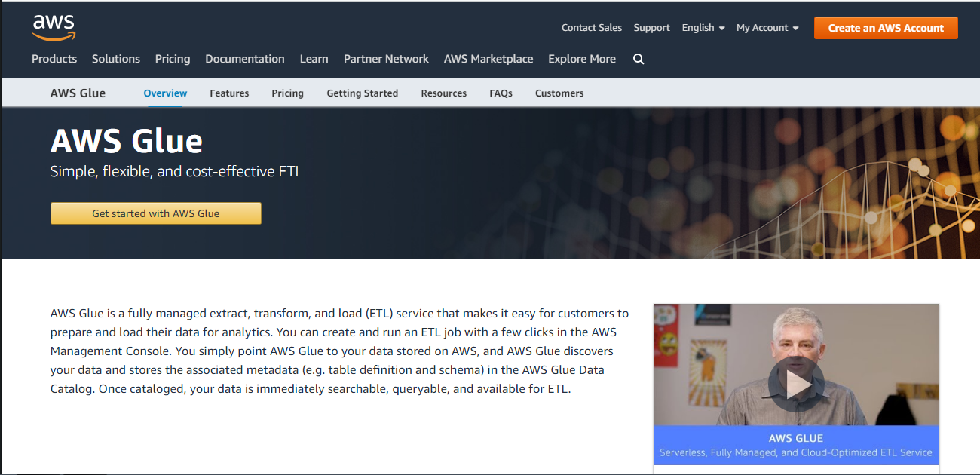
Task: Open the Documentation menu
Action: pyautogui.click(x=245, y=59)
